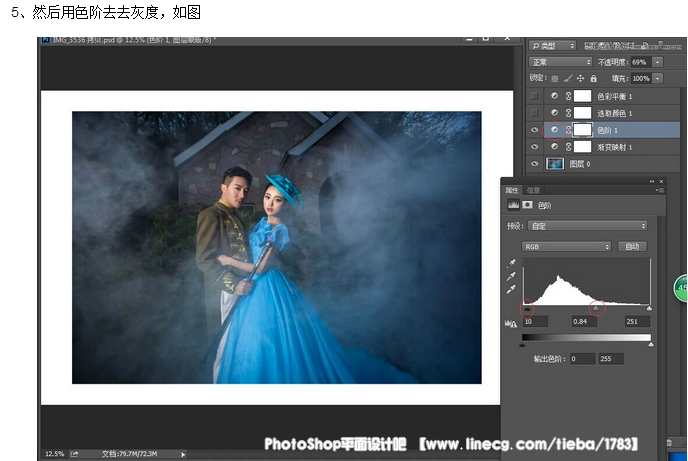This screenshot has height=461, width=688.
Task: Click the zoom field showing 12.5%
Action: pyautogui.click(x=55, y=454)
